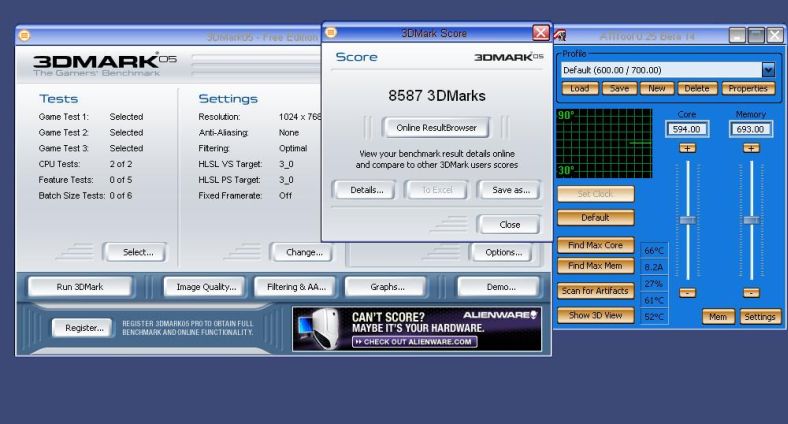Click the Resolution value 1024 x 768

coord(300,117)
